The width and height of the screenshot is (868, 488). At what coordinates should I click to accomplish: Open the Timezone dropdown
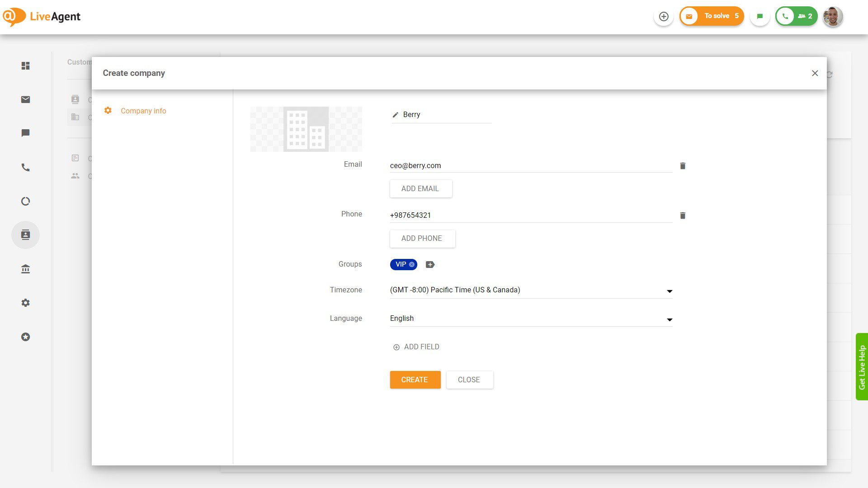670,291
